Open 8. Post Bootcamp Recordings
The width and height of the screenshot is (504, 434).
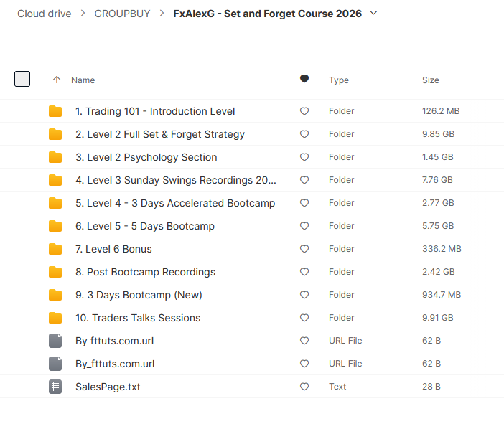click(145, 272)
